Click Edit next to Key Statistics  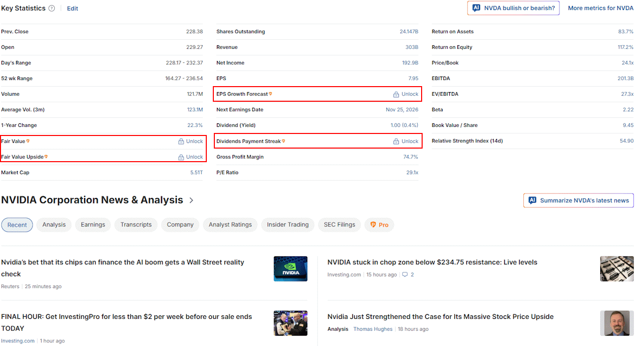point(72,9)
